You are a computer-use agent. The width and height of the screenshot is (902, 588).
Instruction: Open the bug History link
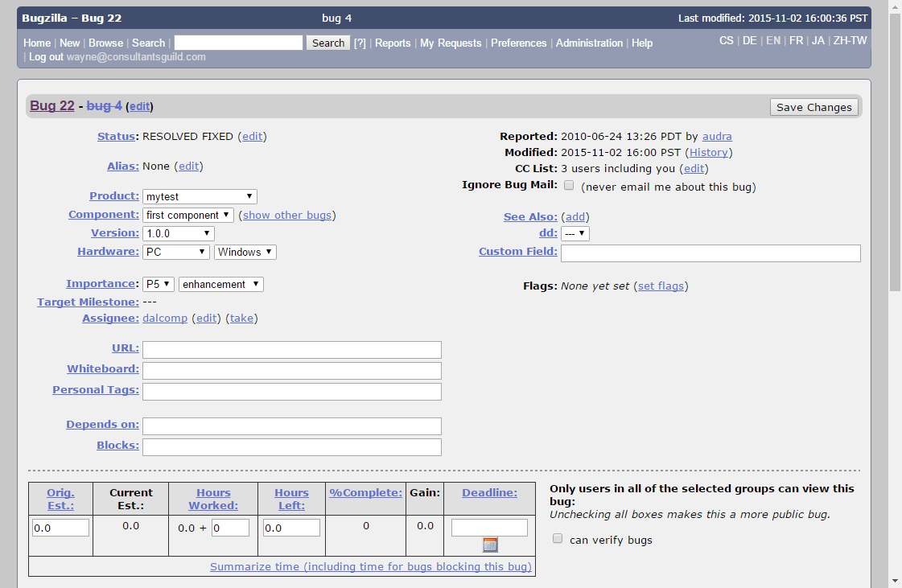pos(709,152)
